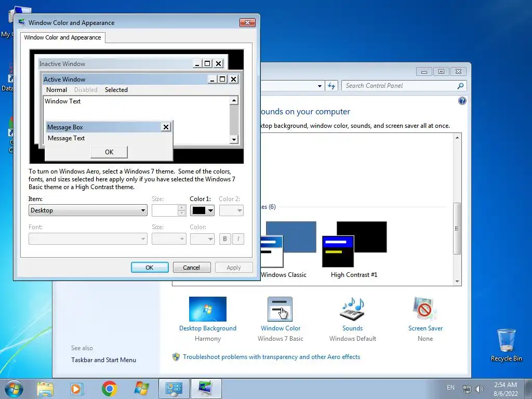The width and height of the screenshot is (532, 399).
Task: Click the Inactive Window title bar in preview
Action: [x=115, y=64]
